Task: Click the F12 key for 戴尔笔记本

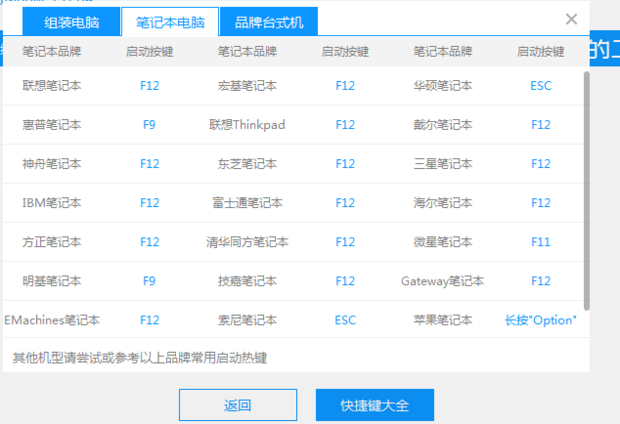Action: click(541, 125)
